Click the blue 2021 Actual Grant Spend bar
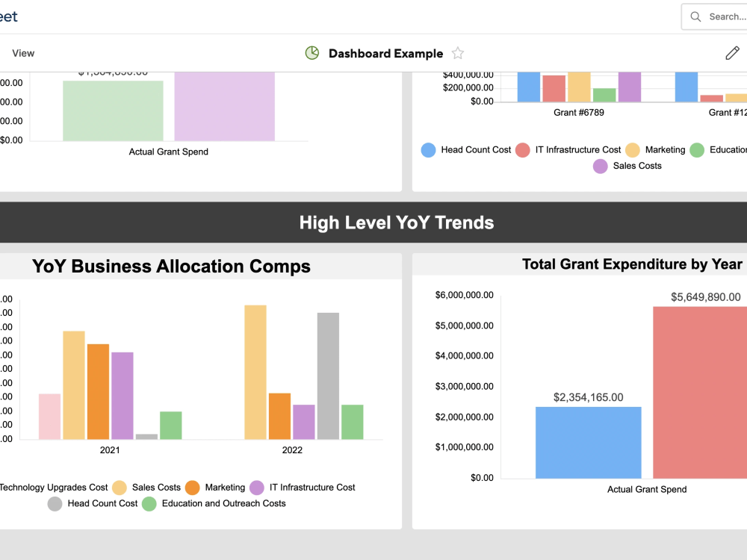Image resolution: width=747 pixels, height=560 pixels. click(x=588, y=441)
